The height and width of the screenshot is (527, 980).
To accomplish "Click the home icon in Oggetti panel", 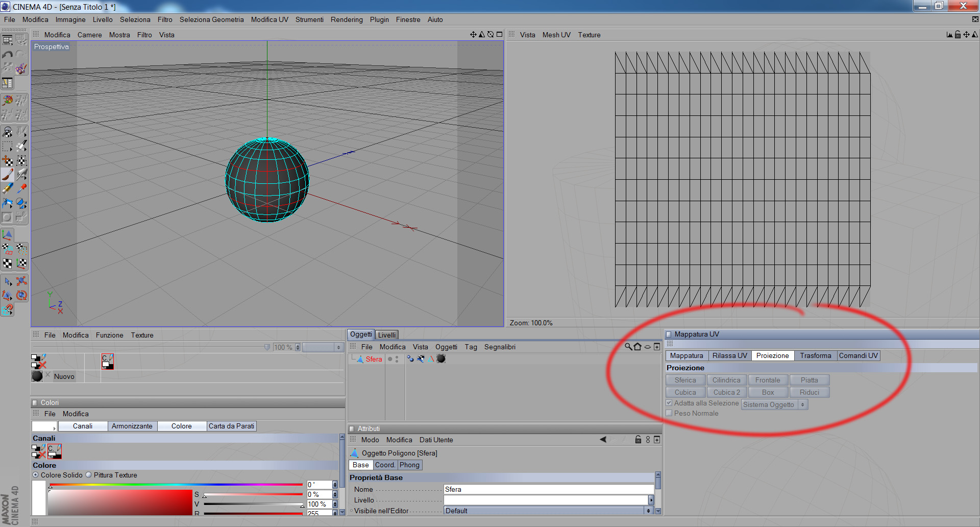I will coord(638,347).
